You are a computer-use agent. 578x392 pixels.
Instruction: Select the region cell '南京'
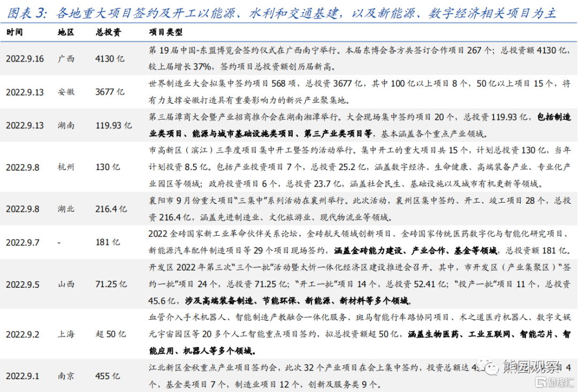pyautogui.click(x=66, y=376)
